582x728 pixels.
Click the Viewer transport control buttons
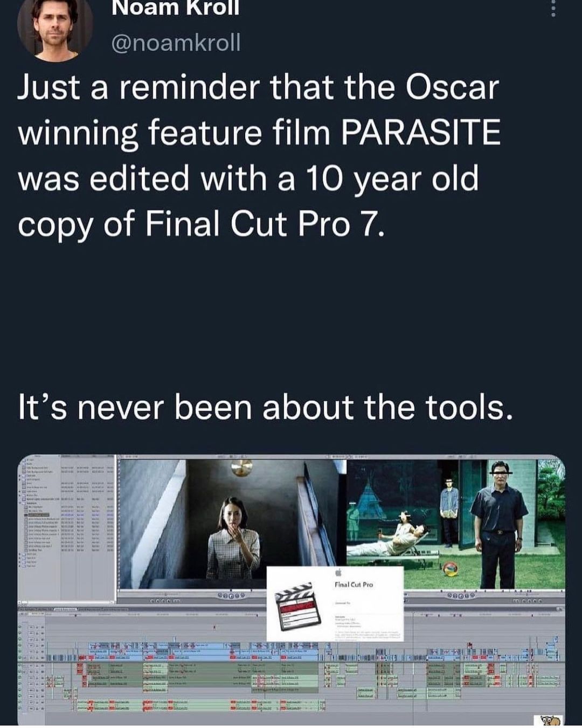click(232, 595)
